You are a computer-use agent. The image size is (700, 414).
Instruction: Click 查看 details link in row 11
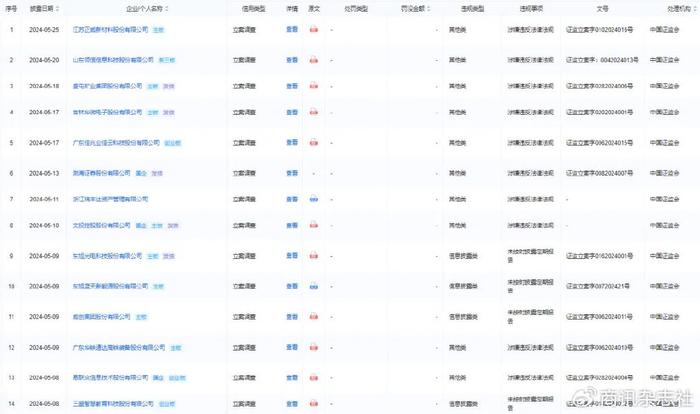(292, 317)
